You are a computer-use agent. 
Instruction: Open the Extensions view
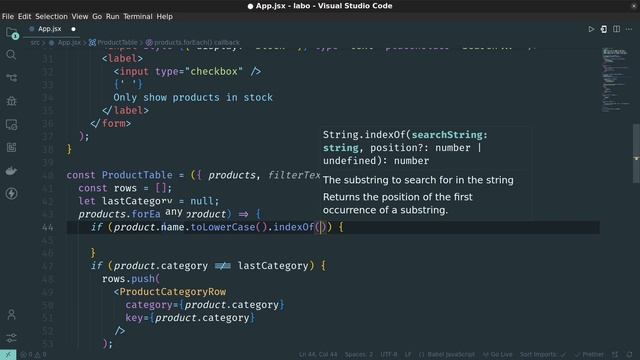point(11,147)
